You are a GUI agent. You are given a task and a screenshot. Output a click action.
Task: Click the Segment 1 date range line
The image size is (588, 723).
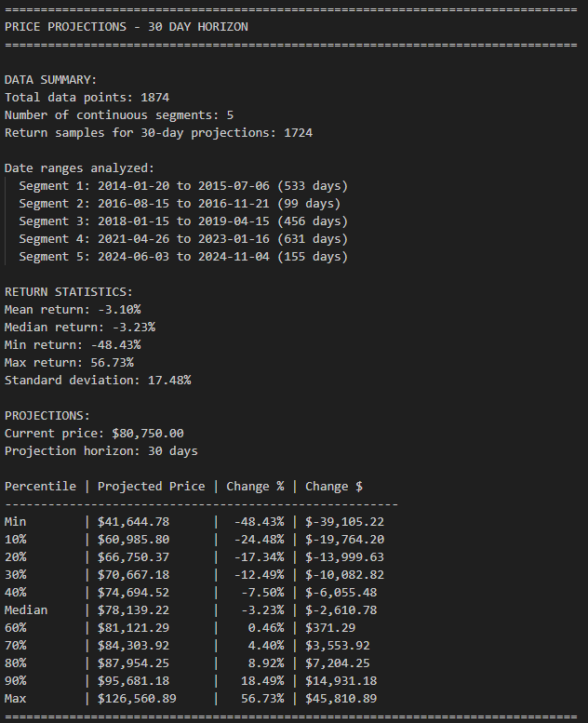[183, 186]
